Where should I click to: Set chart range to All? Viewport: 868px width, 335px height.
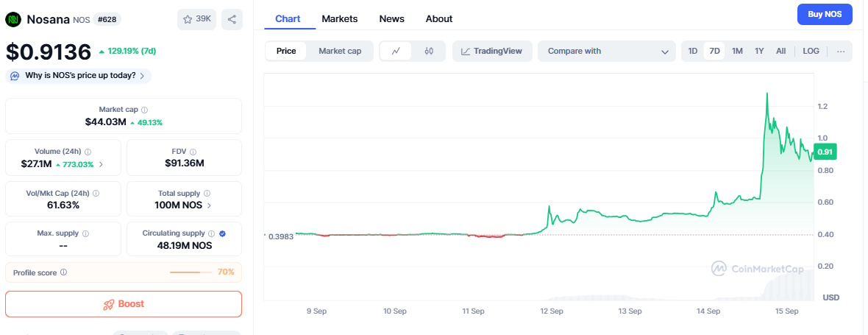[x=780, y=51]
